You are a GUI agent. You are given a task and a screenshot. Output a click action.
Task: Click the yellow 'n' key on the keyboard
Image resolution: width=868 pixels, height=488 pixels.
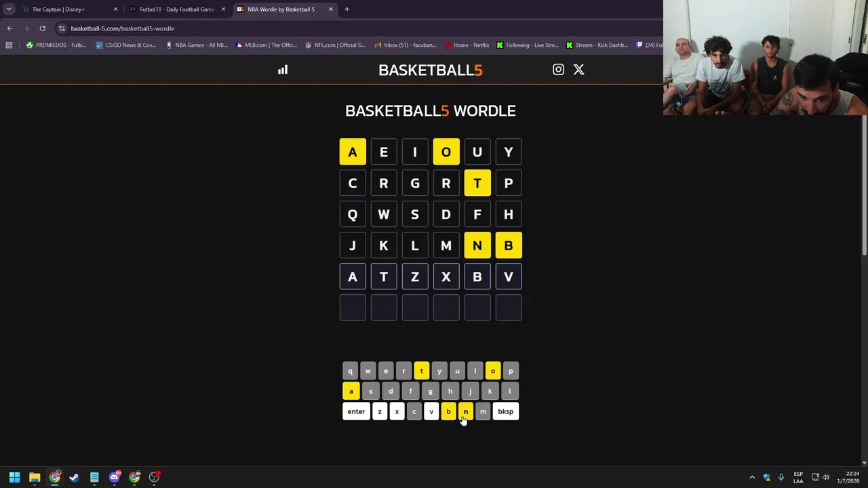pyautogui.click(x=465, y=411)
